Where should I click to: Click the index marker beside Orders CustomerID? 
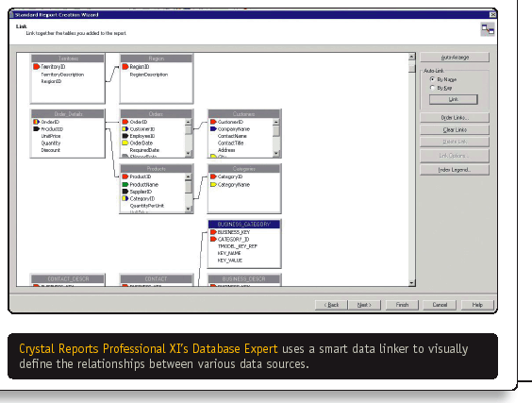pyautogui.click(x=125, y=128)
